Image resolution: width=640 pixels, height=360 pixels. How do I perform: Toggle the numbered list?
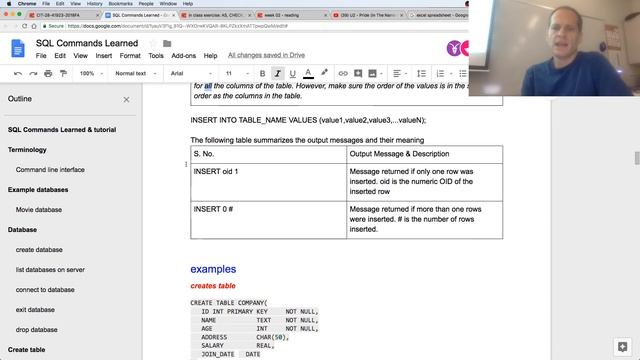pyautogui.click(x=440, y=73)
